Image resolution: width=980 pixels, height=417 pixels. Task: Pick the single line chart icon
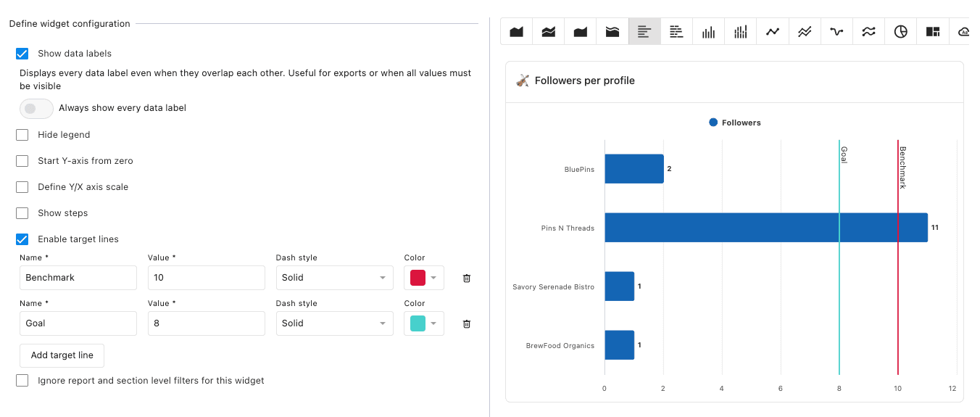(773, 32)
